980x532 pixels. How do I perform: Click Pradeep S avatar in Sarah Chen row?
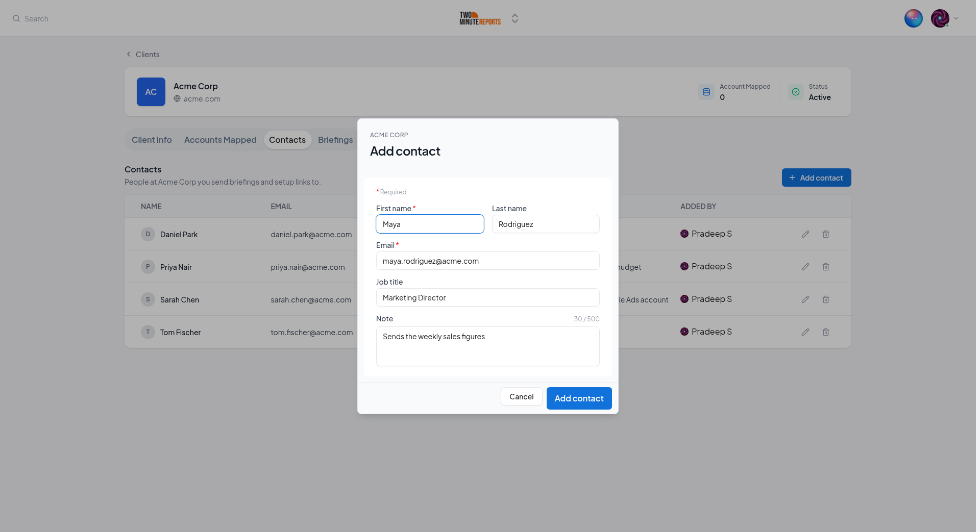(684, 299)
